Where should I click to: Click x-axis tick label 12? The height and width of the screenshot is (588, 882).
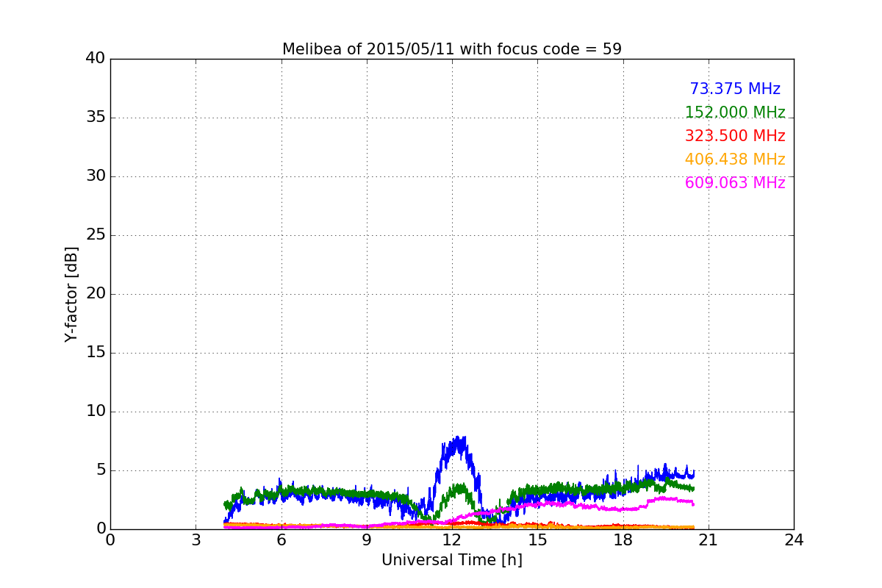[x=452, y=540]
